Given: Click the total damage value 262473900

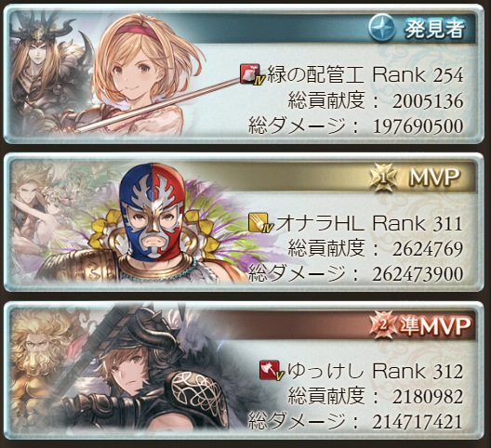Looking at the screenshot, I should click(418, 274).
